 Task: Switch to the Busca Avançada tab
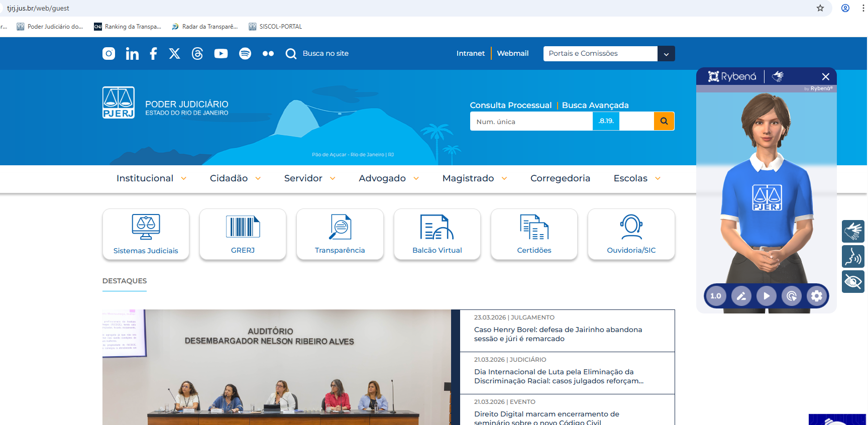point(595,105)
